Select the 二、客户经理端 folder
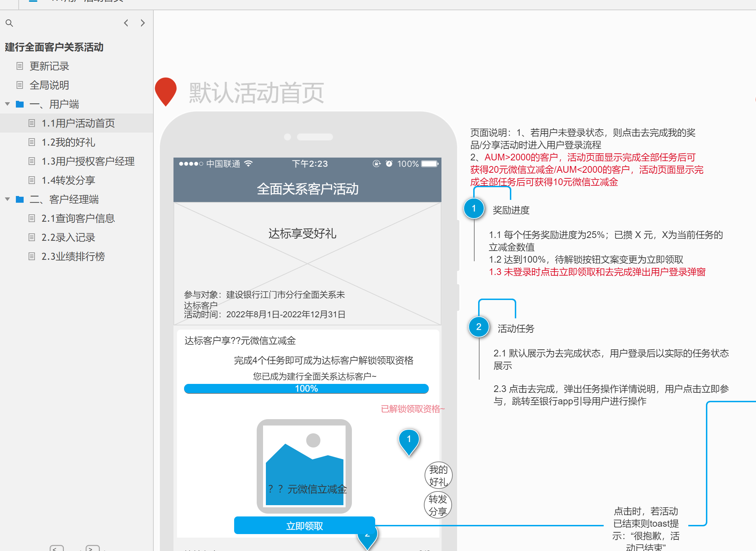 tap(64, 199)
